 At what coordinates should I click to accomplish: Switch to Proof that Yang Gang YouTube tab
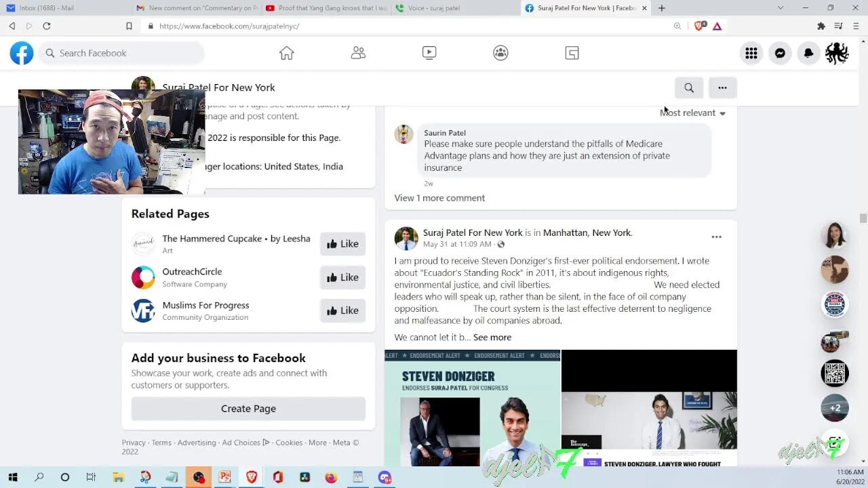coord(326,8)
